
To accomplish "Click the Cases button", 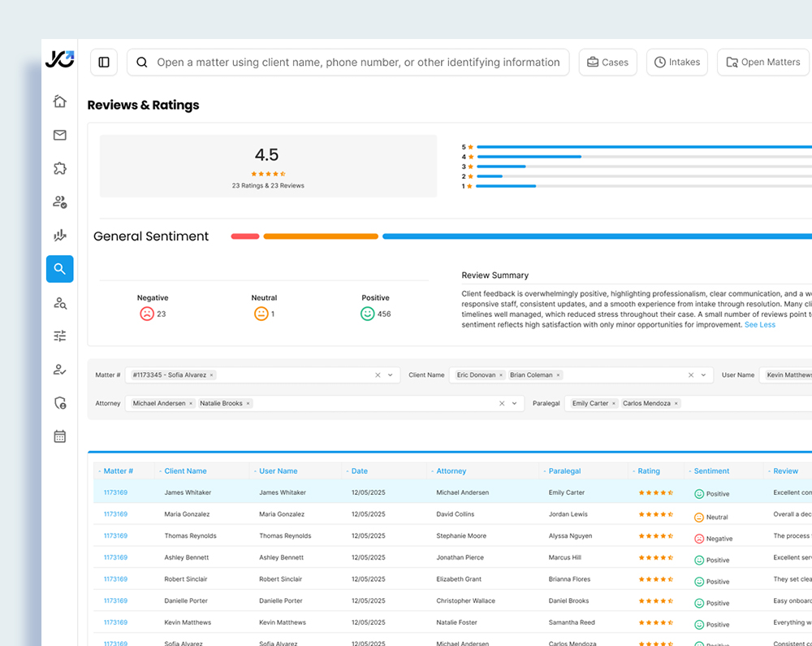I will pos(607,63).
